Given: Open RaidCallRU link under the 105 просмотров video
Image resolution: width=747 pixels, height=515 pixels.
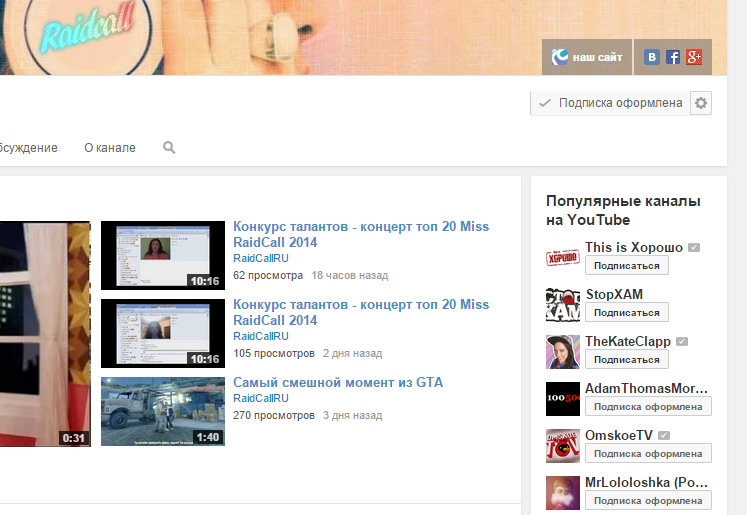Looking at the screenshot, I should pyautogui.click(x=261, y=336).
